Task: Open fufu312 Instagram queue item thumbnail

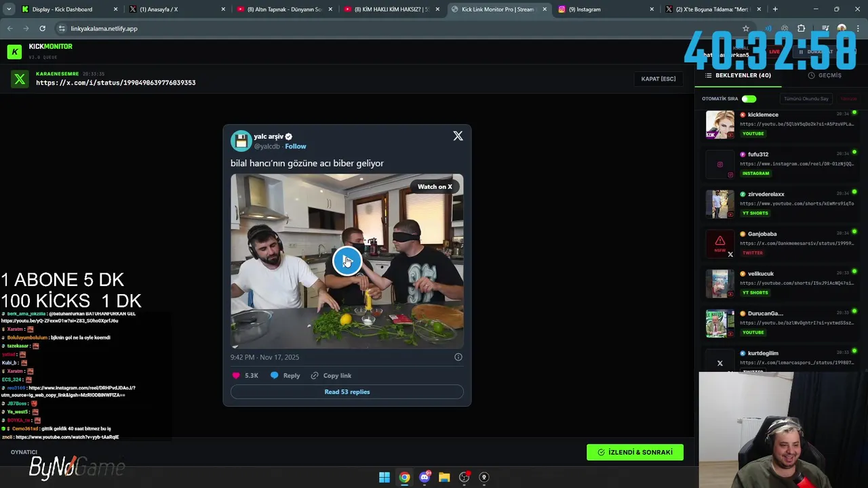Action: point(719,165)
